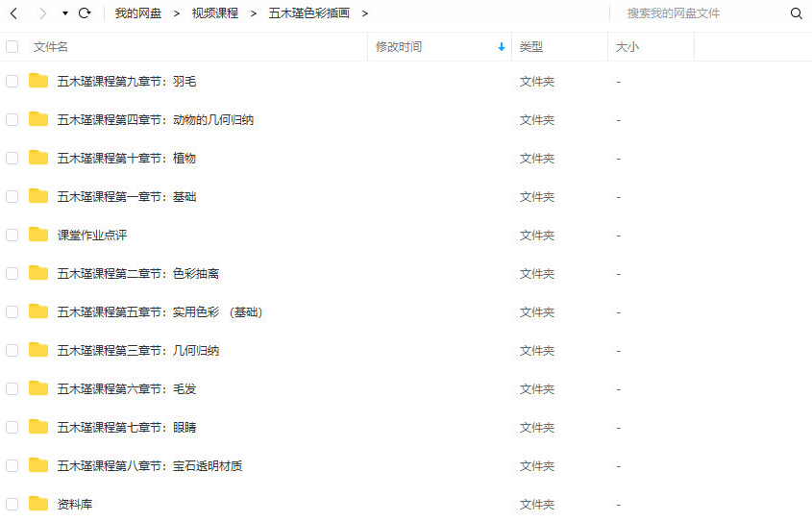Click the search magnifier icon
This screenshot has height=522, width=812.
tap(796, 13)
